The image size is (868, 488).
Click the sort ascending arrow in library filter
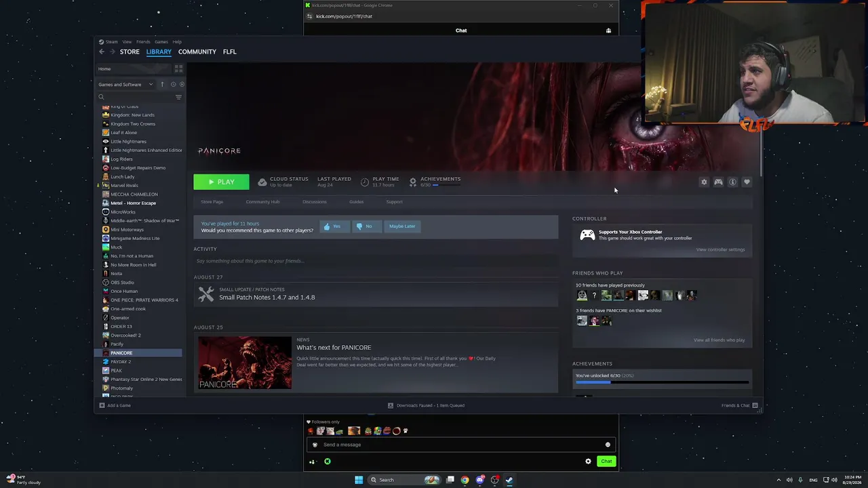pos(162,85)
